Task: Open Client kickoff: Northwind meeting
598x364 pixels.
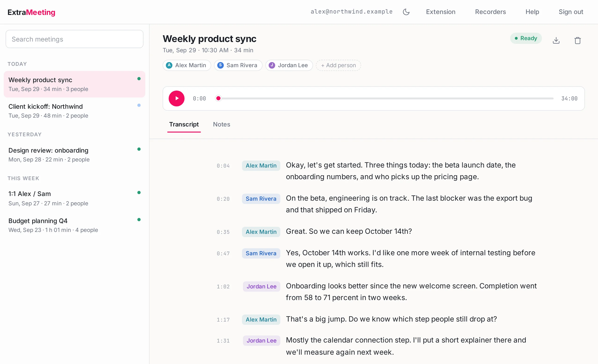Action: click(x=75, y=111)
